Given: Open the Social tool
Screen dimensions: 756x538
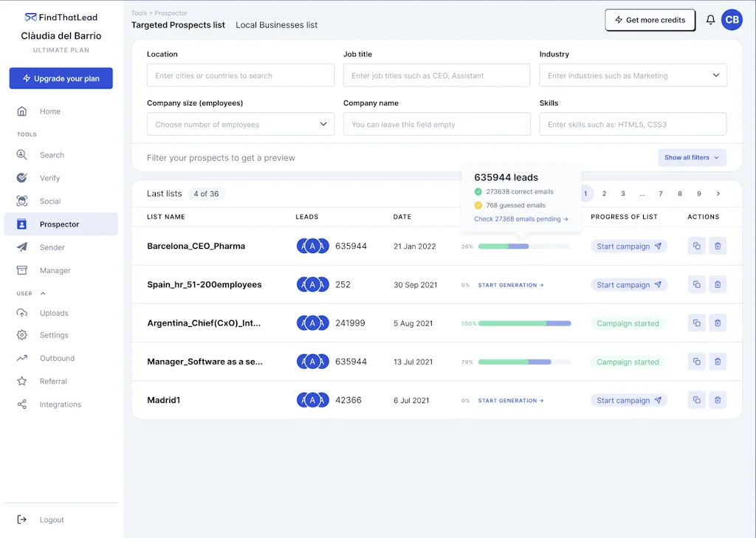Looking at the screenshot, I should click(52, 201).
